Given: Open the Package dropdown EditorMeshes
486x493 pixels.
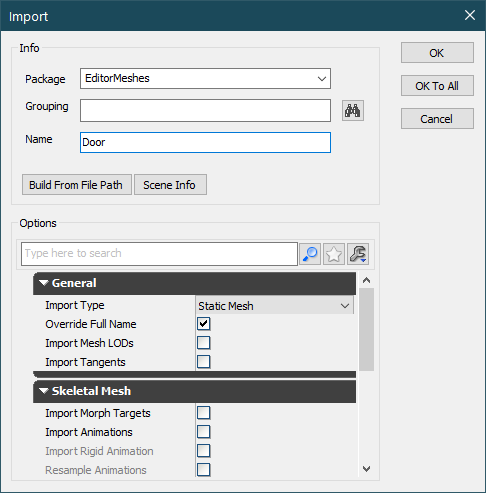Looking at the screenshot, I should (205, 79).
